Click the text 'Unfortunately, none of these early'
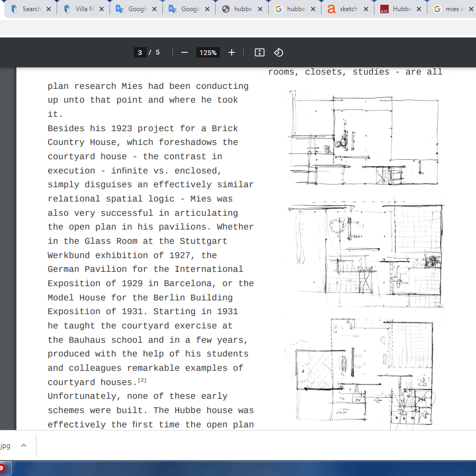 [138, 396]
